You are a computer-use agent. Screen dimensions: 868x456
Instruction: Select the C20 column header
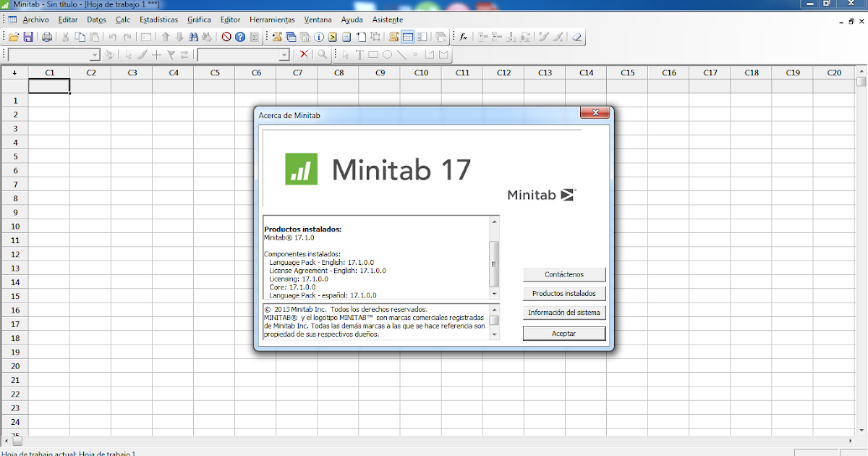[834, 72]
